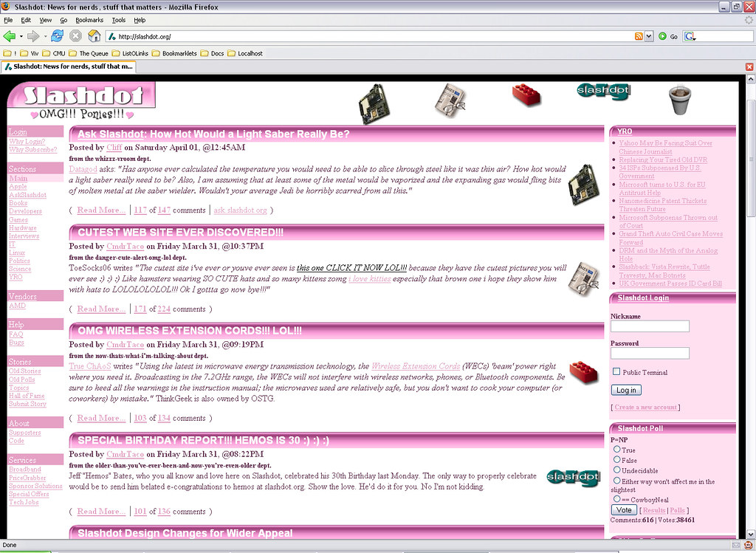Select the CowboyNeal poll option
Image resolution: width=756 pixels, height=553 pixels.
click(x=616, y=499)
